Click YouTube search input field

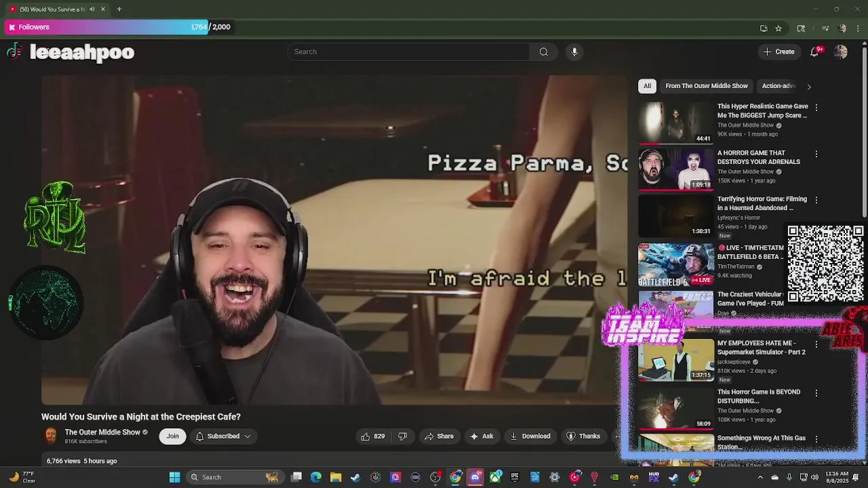click(x=409, y=52)
